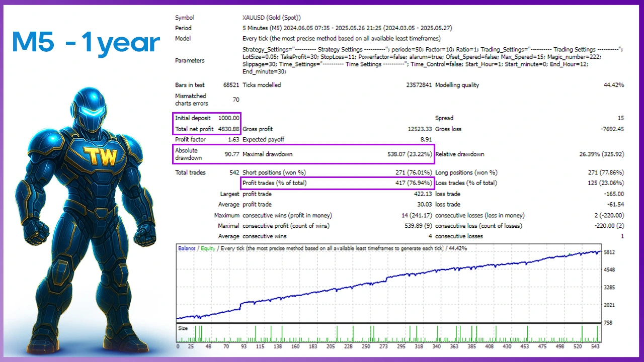Screen dimensions: 644x362
Task: Click the largest profit trade value "422.13"
Action: click(423, 194)
